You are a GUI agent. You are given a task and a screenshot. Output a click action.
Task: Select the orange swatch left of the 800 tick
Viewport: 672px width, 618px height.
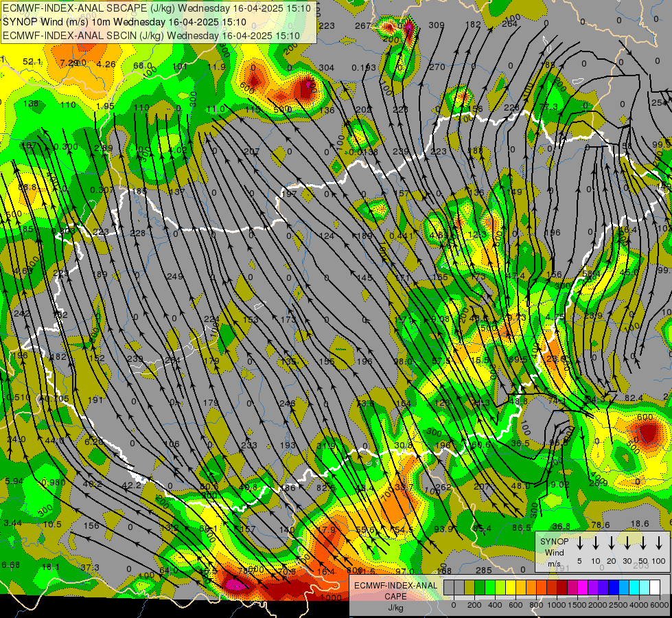532,588
